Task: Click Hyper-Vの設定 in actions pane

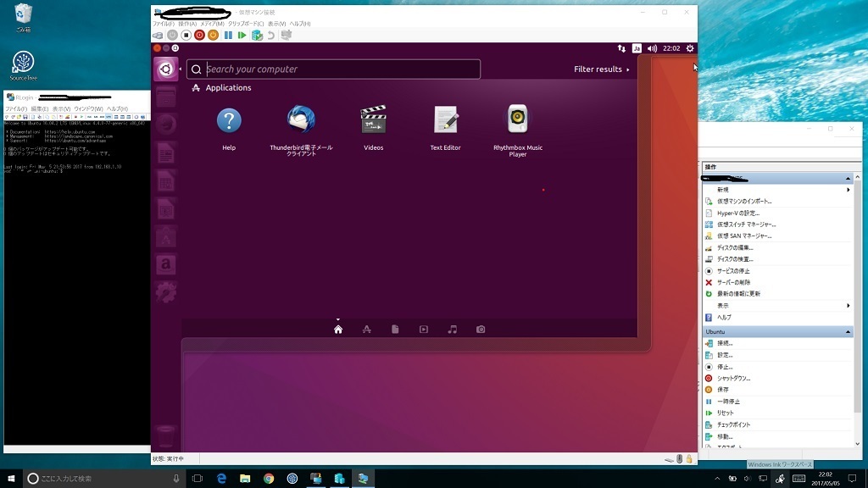Action: [738, 213]
